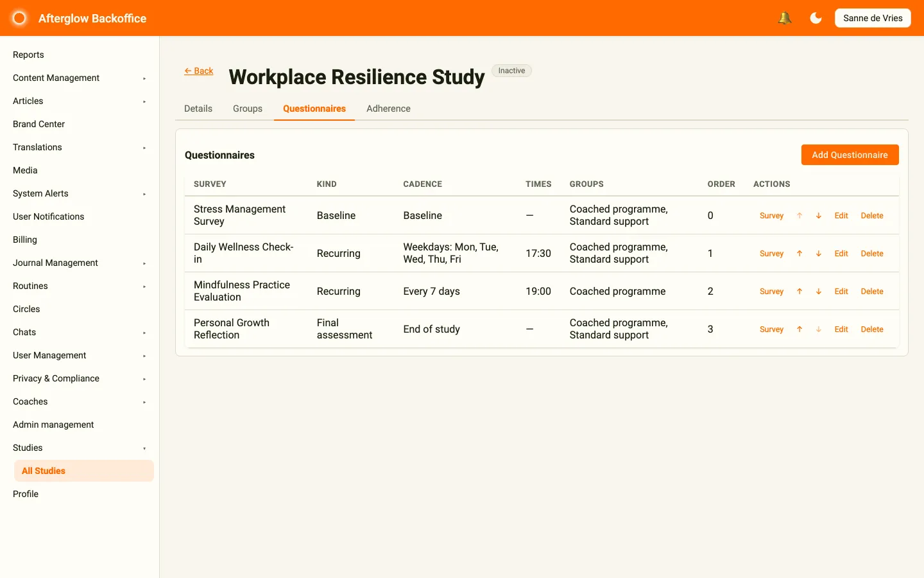Go to Brand Center page

click(x=80, y=124)
